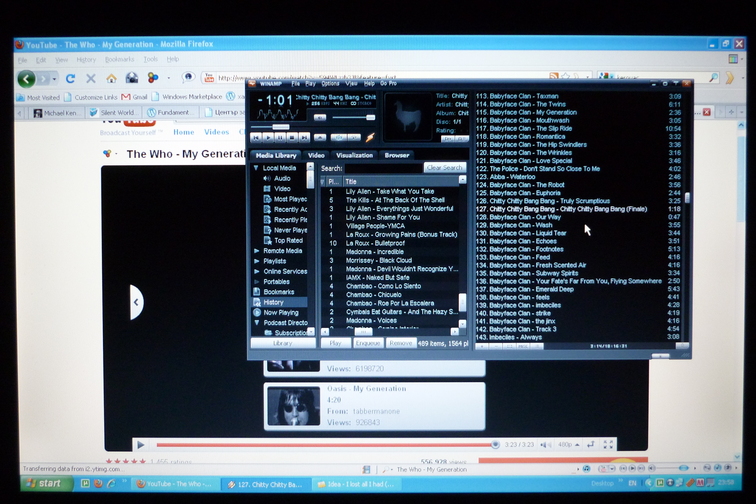
Task: Open YouTube 480p quality dropdown
Action: tap(568, 445)
